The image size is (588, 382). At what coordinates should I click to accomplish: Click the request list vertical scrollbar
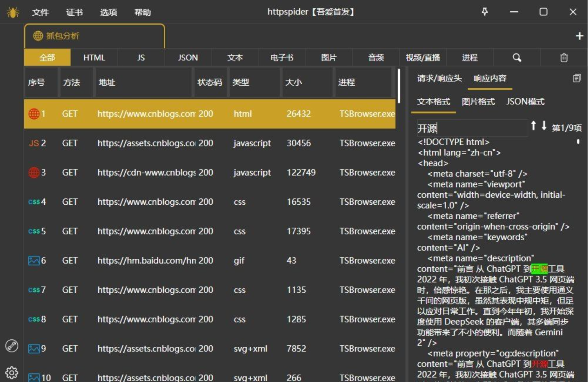[399, 86]
